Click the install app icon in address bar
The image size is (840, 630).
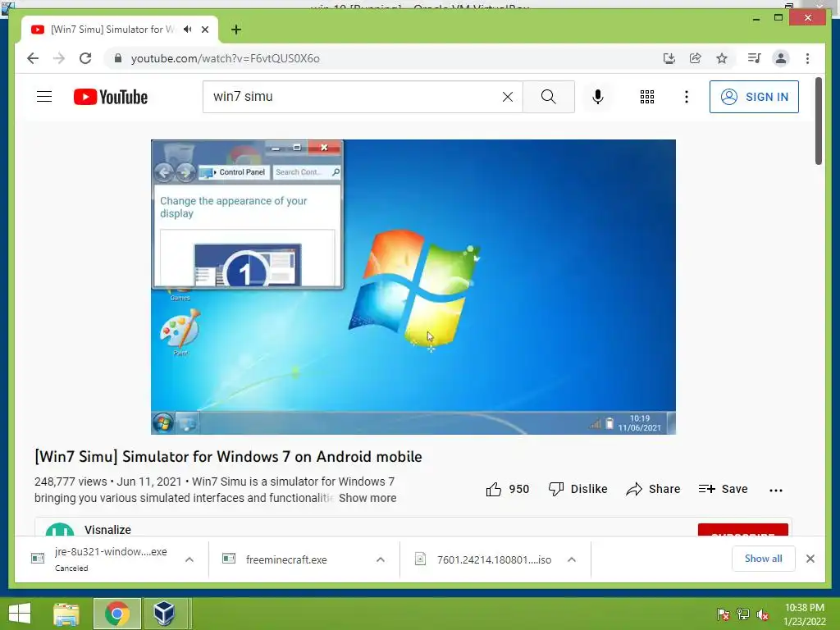(x=669, y=58)
